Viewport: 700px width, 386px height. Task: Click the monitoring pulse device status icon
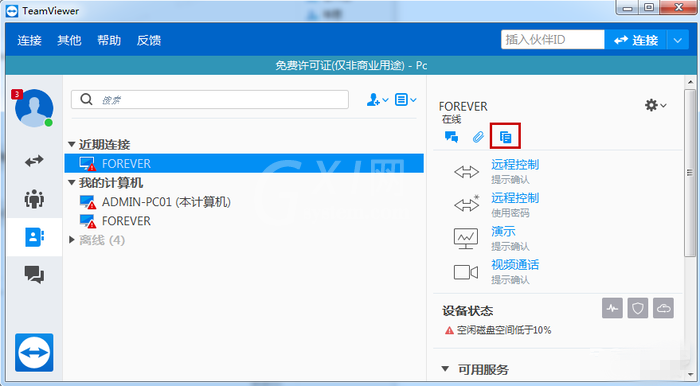pos(612,308)
